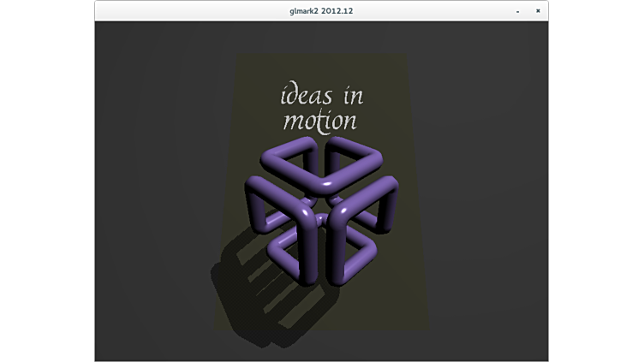Close the glmark2 window
Screen dimensions: 644x362
538,10
